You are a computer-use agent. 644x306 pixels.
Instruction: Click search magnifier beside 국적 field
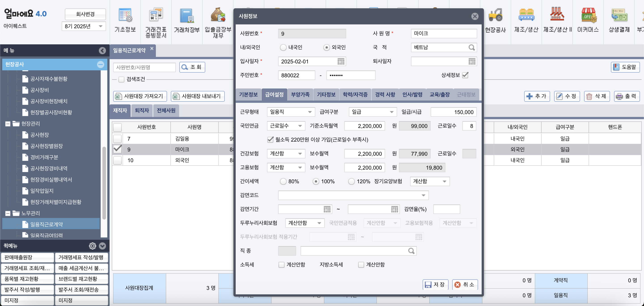click(472, 47)
